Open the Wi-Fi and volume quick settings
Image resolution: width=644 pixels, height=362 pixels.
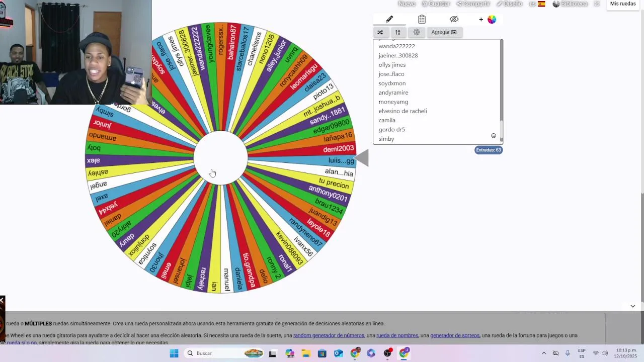(x=600, y=353)
